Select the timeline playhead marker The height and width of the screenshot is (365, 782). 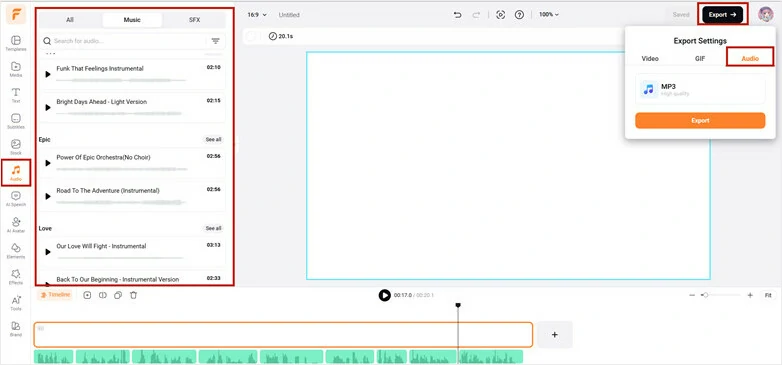click(458, 305)
